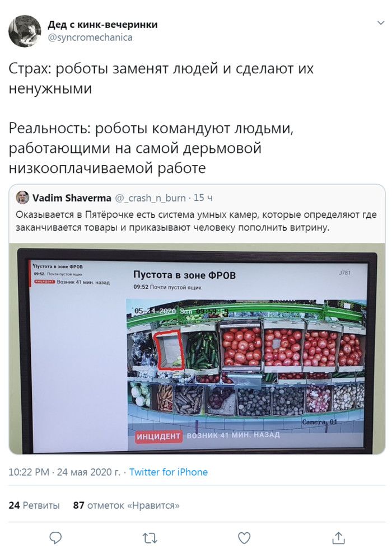Image resolution: width=392 pixels, height=553 pixels.
Task: Click the red-outlined empty crate in photo
Action: pos(169,349)
